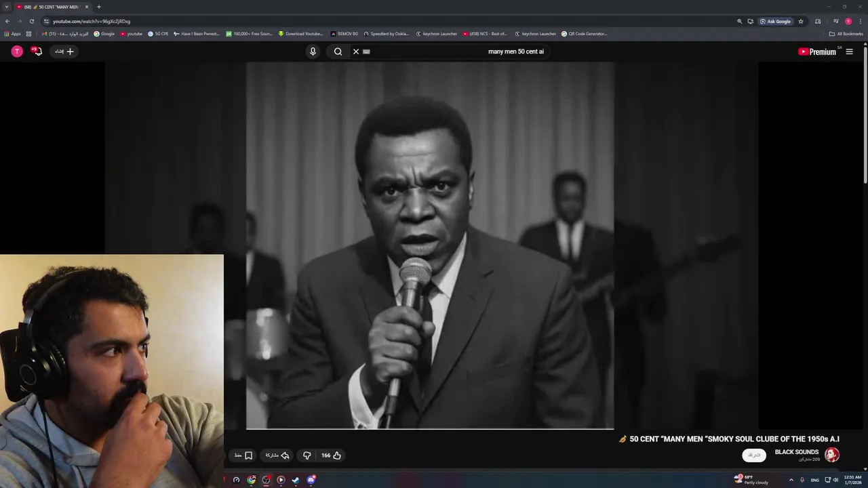The width and height of the screenshot is (868, 488).
Task: Expand the All Bookmarks folder
Action: point(846,33)
